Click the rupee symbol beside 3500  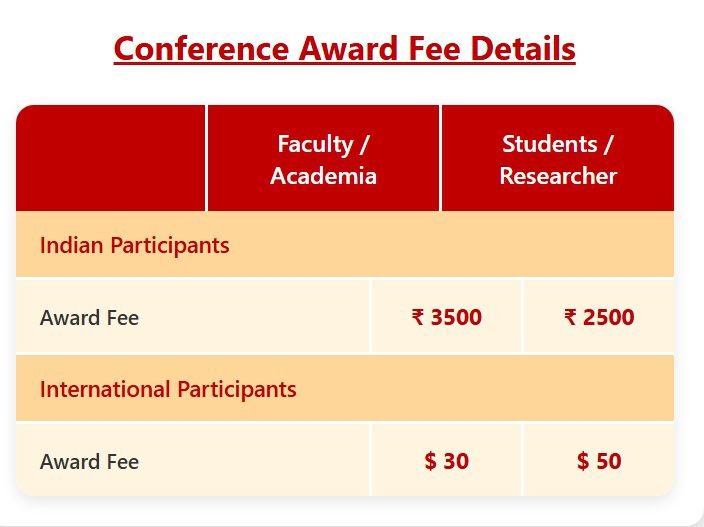pyautogui.click(x=418, y=318)
